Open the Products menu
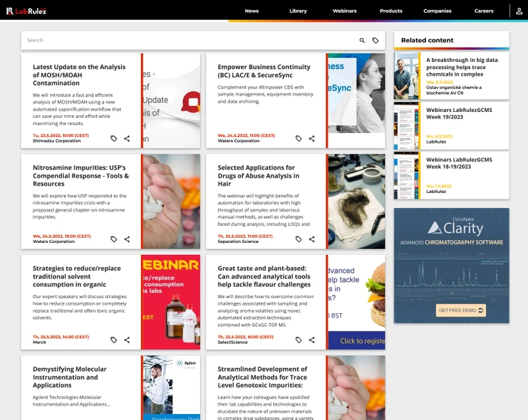 click(391, 11)
